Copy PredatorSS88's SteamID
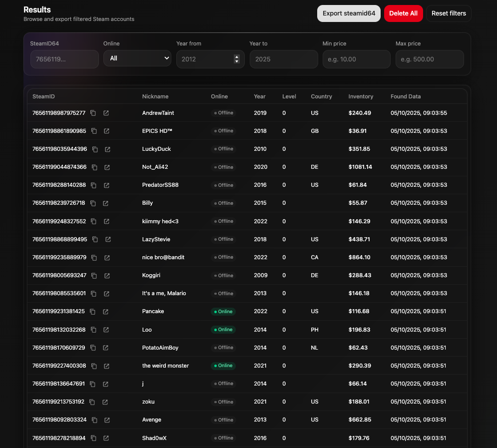 point(93,185)
